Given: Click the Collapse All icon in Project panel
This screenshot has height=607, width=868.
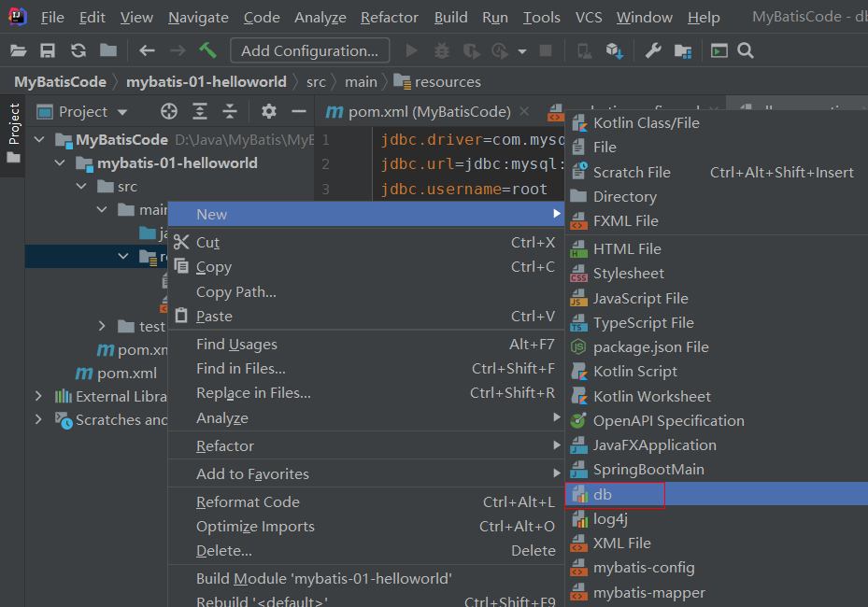Looking at the screenshot, I should (230, 111).
